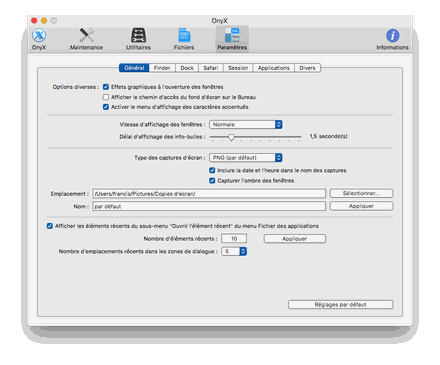Select the Paramètres toolbar icon
440x365 pixels.
232,39
